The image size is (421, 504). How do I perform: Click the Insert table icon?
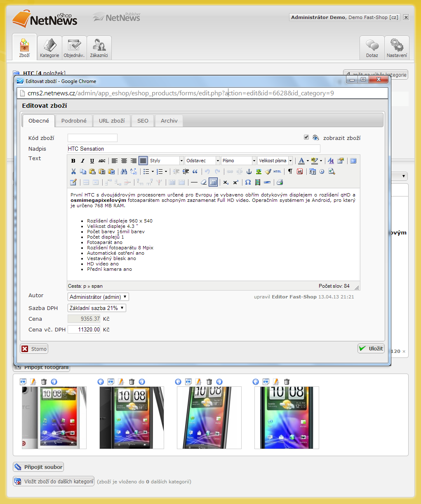click(73, 182)
